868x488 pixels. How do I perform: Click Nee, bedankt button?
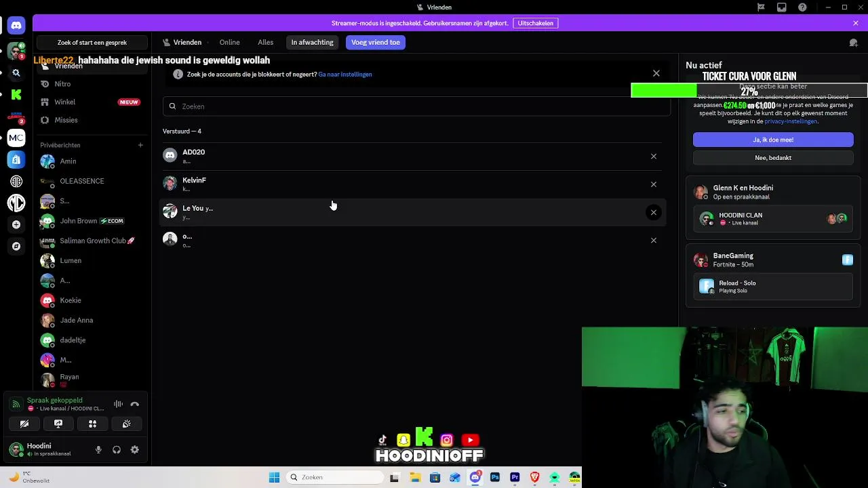click(x=773, y=158)
